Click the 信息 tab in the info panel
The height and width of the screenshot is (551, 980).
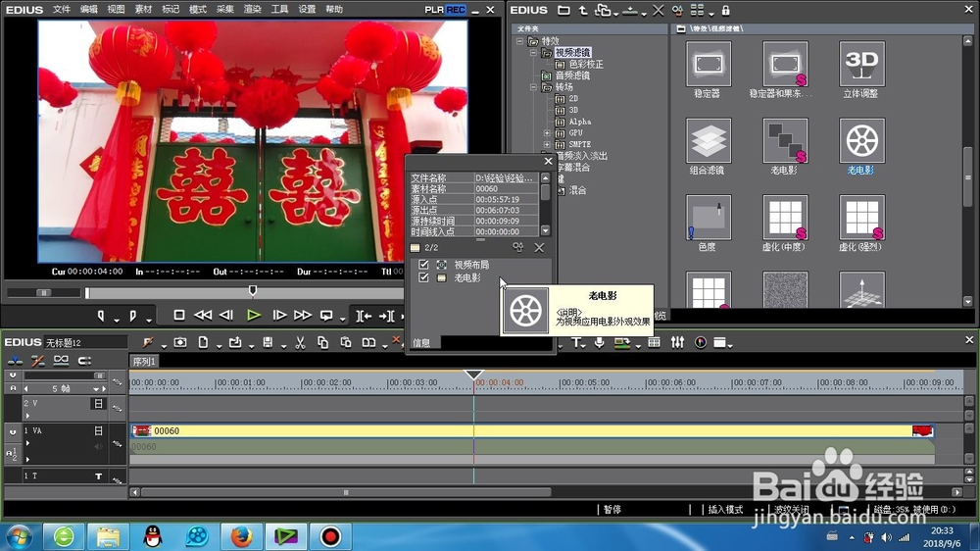(x=421, y=343)
